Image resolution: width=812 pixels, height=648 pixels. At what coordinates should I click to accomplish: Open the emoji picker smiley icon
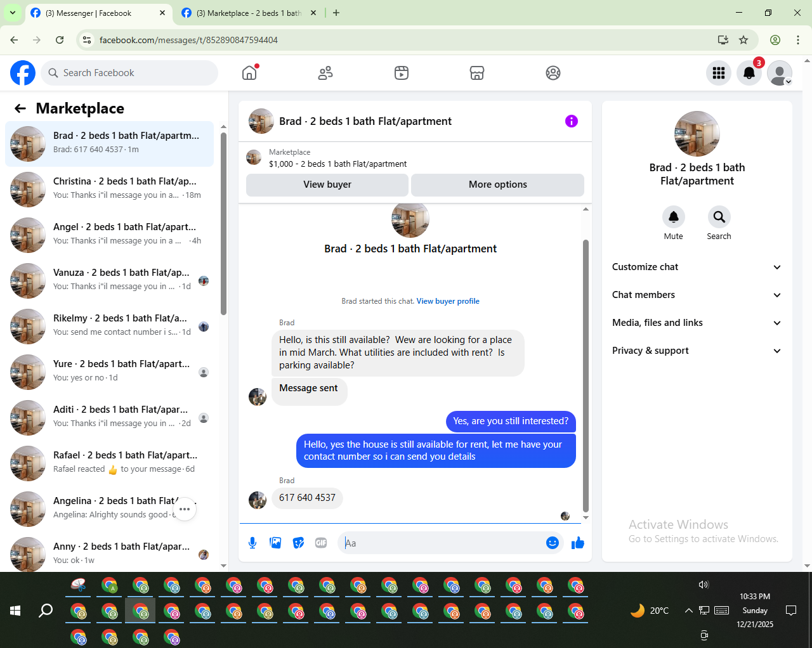click(x=552, y=543)
